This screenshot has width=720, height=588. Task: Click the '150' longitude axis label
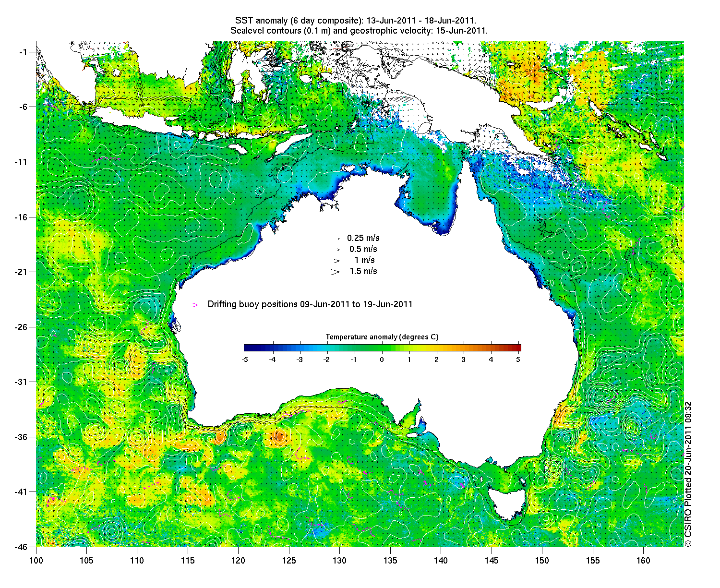coord(542,560)
